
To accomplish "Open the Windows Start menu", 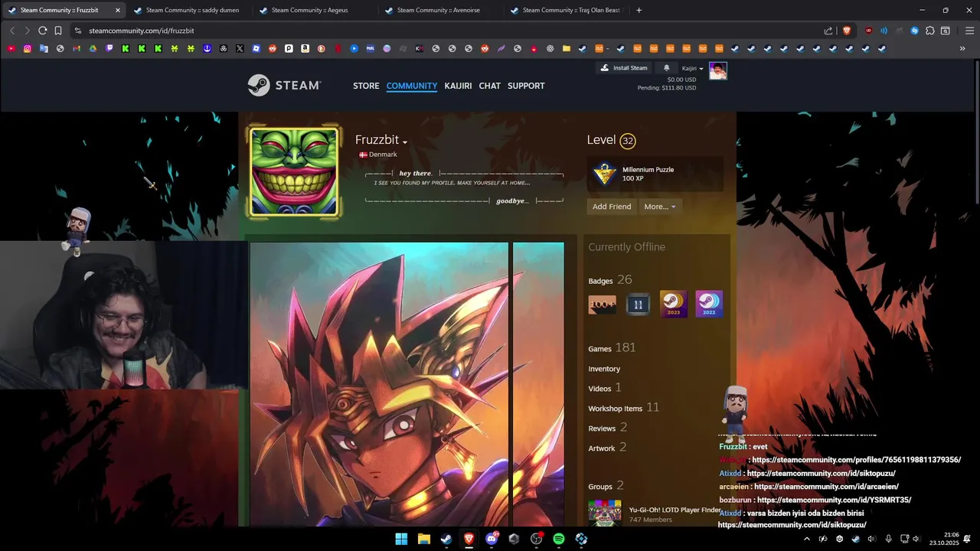I will (x=401, y=539).
